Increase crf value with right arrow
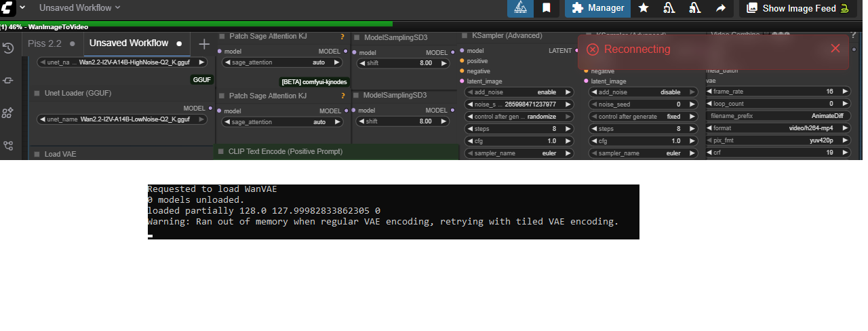The width and height of the screenshot is (868, 331). pos(845,153)
